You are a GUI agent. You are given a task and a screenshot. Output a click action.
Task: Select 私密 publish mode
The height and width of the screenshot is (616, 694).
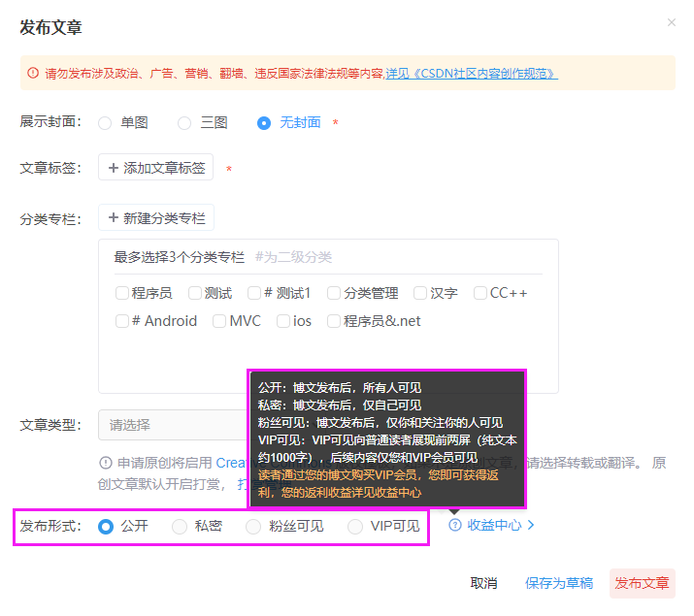pyautogui.click(x=180, y=526)
